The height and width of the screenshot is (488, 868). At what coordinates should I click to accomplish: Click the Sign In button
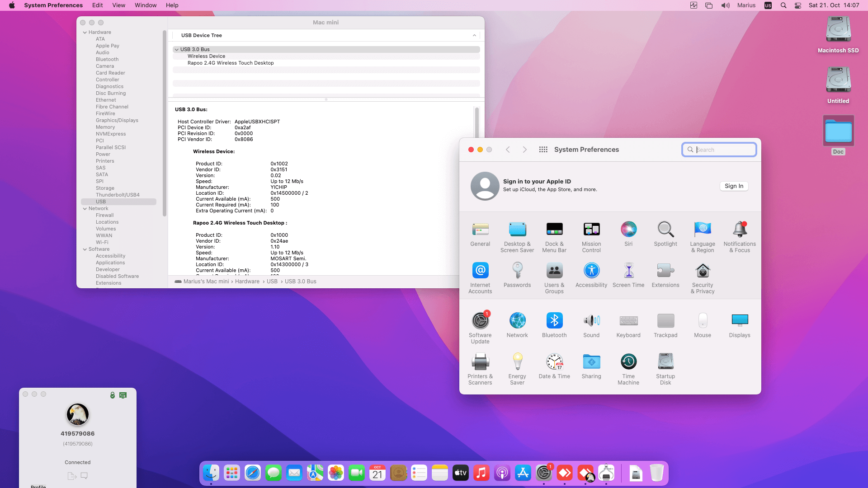click(x=734, y=186)
